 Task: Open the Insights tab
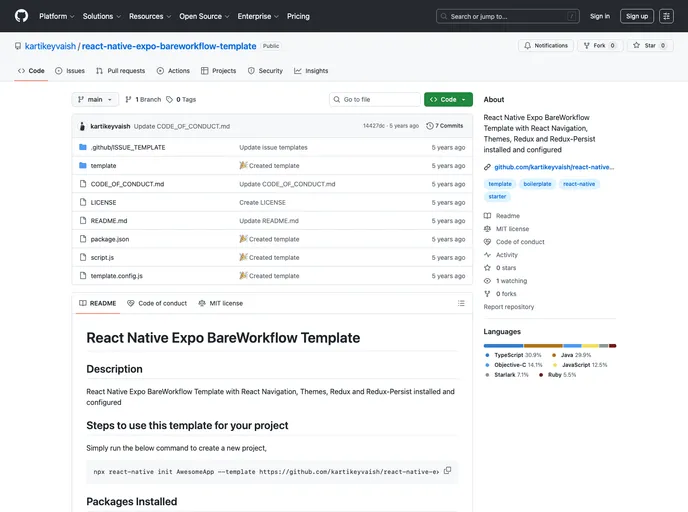coord(311,71)
